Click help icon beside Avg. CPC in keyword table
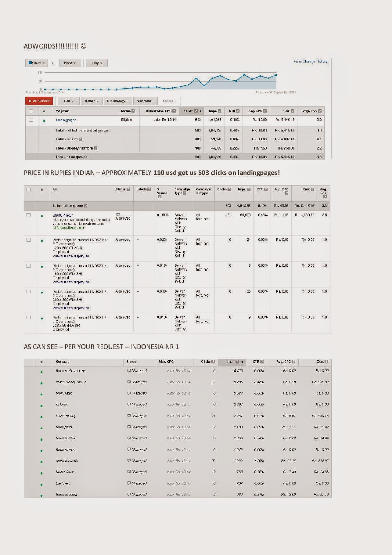 click(x=294, y=362)
